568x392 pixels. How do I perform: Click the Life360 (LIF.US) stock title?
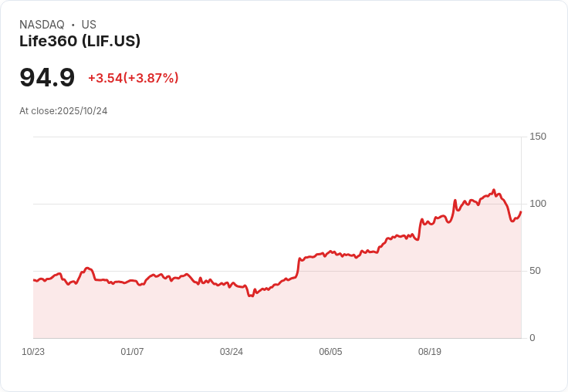pos(79,42)
